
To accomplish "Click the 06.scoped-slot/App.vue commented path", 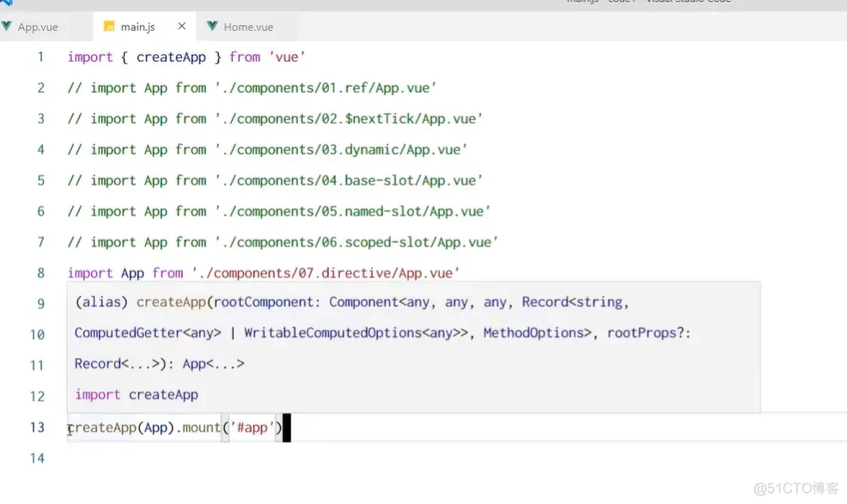I will (356, 242).
